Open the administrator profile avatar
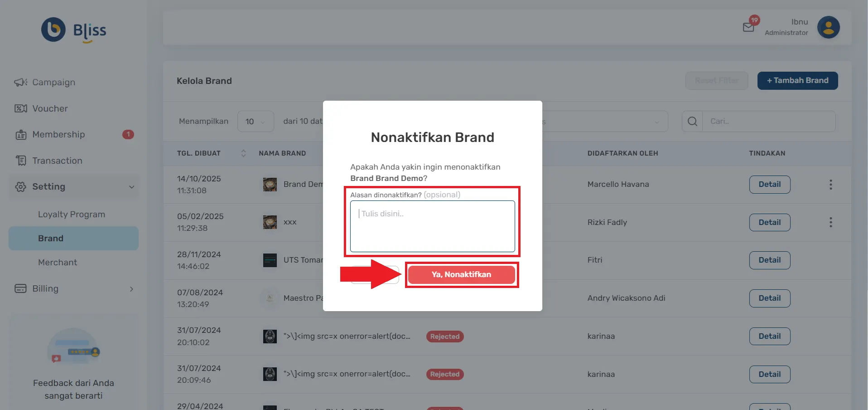 coord(828,27)
